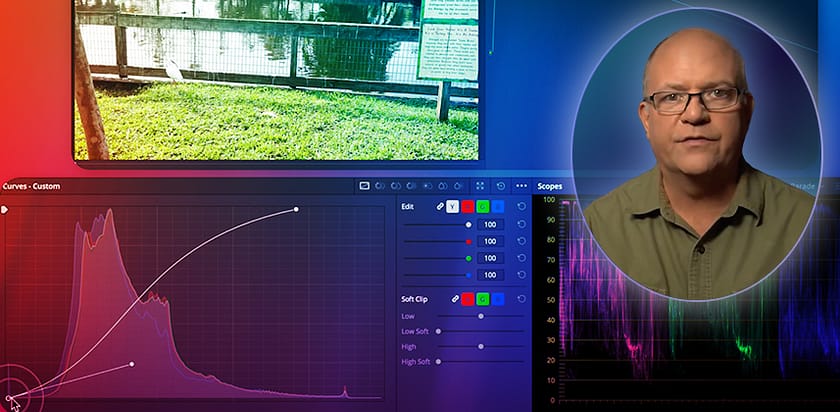Screen dimensions: 840x412
Task: Click the "50" mark on the scope scale
Action: (x=551, y=300)
